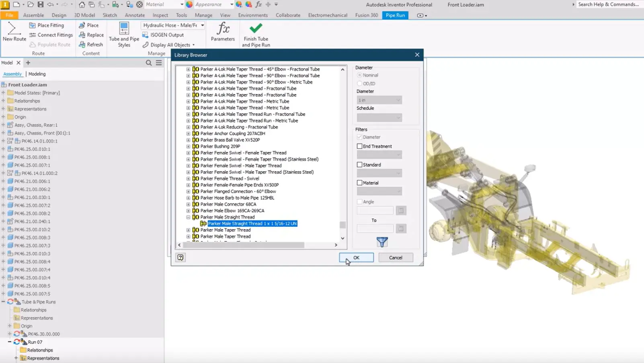This screenshot has height=363, width=644.
Task: Select Parker Male Straight Thread 1 x 1 5/16-12 UN
Action: click(x=252, y=224)
